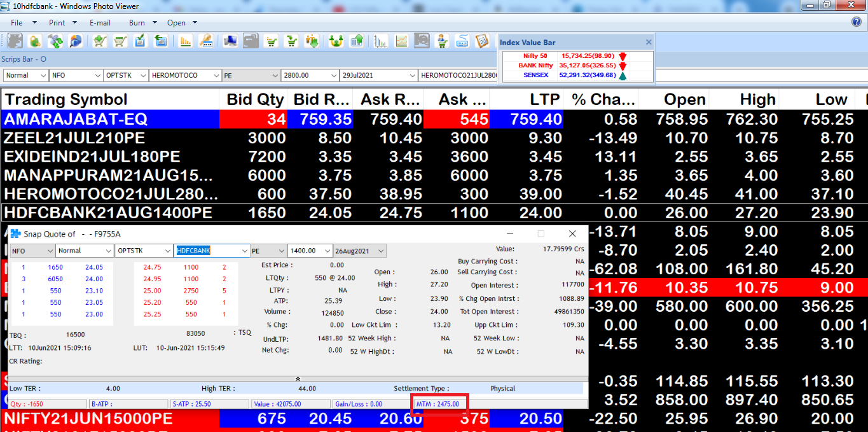
Task: Open the E-mail menu
Action: click(99, 22)
